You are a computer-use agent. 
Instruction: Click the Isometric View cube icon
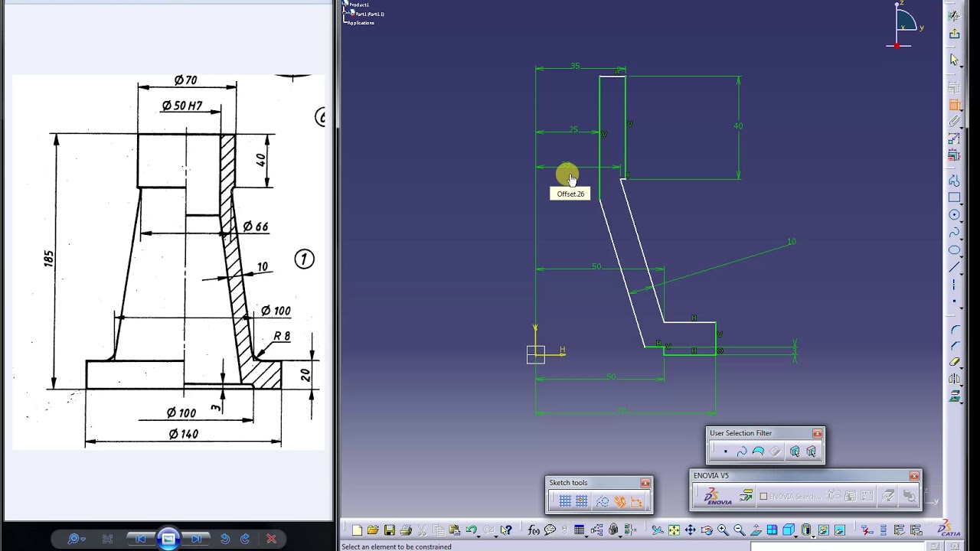[789, 530]
